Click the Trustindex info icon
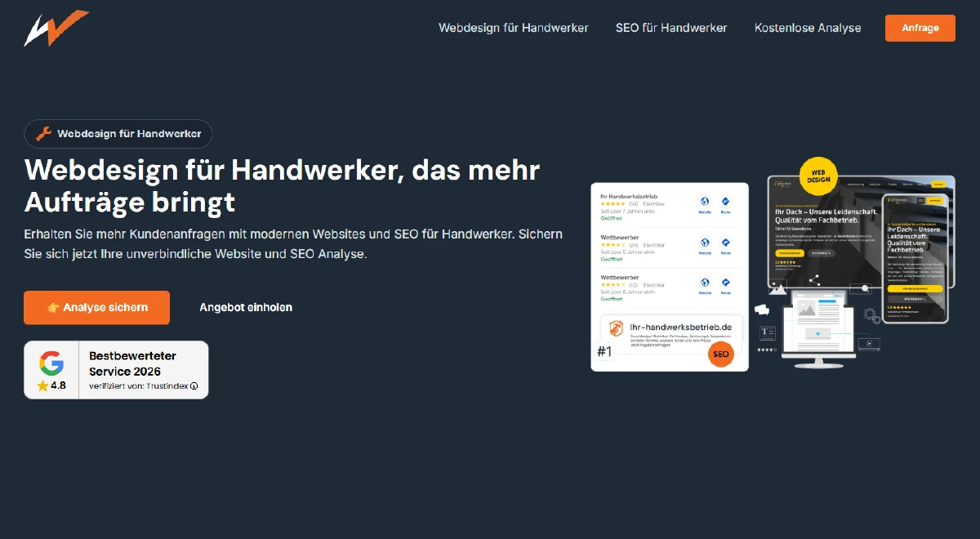The image size is (980, 539). (x=194, y=386)
